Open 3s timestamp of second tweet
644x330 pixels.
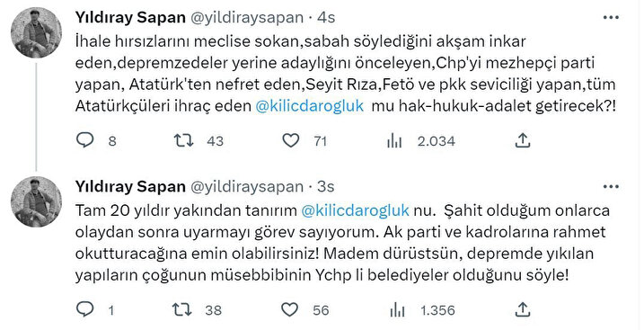(x=326, y=186)
